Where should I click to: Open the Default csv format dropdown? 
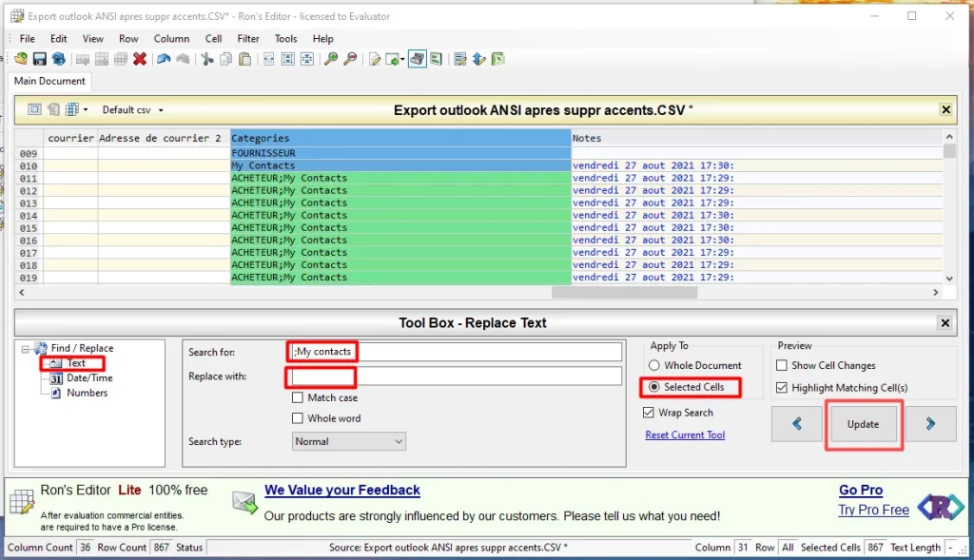(133, 110)
